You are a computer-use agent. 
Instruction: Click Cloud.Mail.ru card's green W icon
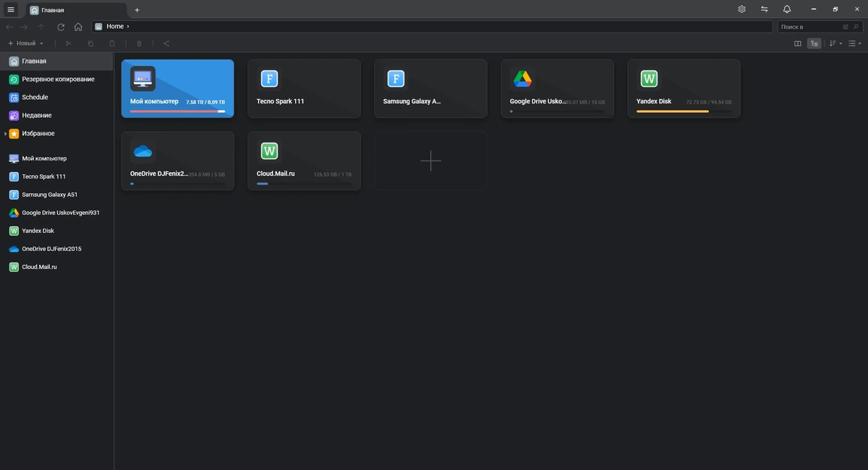point(269,151)
